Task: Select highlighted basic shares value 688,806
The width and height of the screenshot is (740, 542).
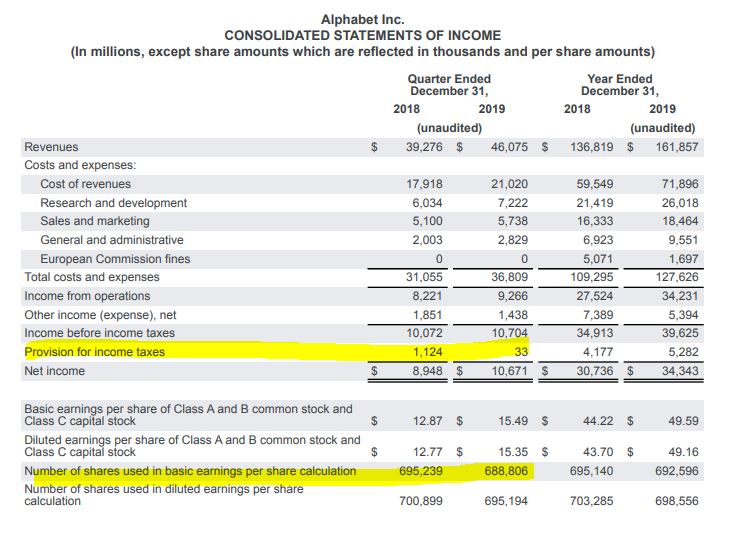Action: tap(506, 471)
